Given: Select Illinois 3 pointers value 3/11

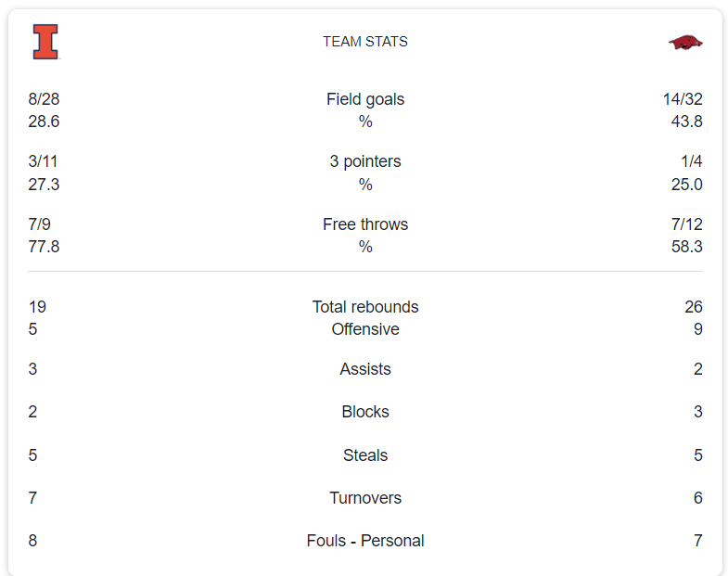Looking at the screenshot, I should 43,161.
